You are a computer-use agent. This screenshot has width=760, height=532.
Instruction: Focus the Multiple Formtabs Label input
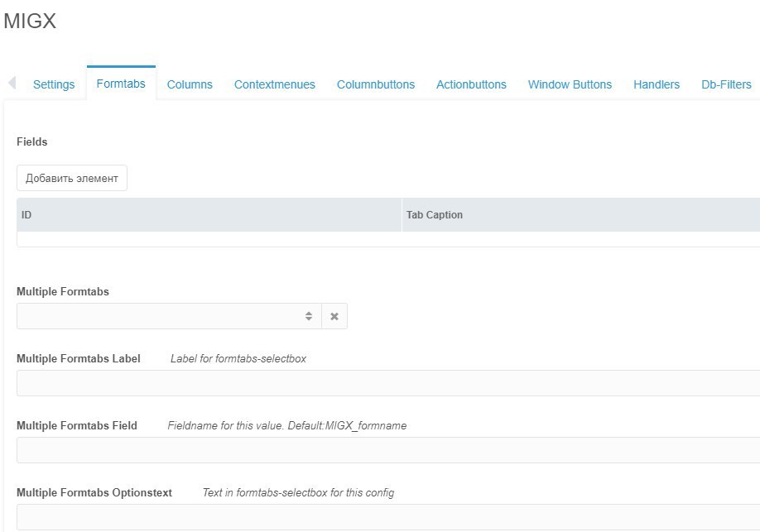[x=387, y=383]
